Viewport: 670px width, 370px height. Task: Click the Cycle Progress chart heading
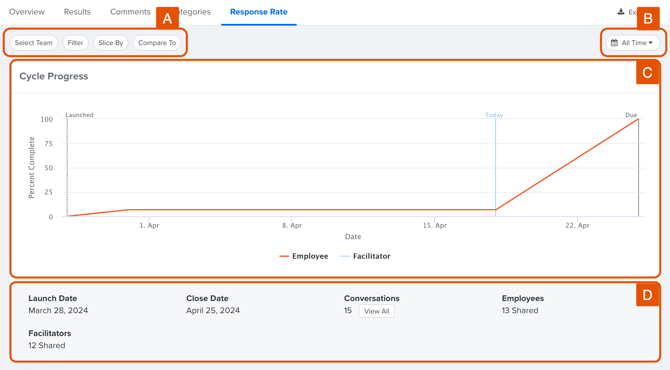(x=54, y=76)
